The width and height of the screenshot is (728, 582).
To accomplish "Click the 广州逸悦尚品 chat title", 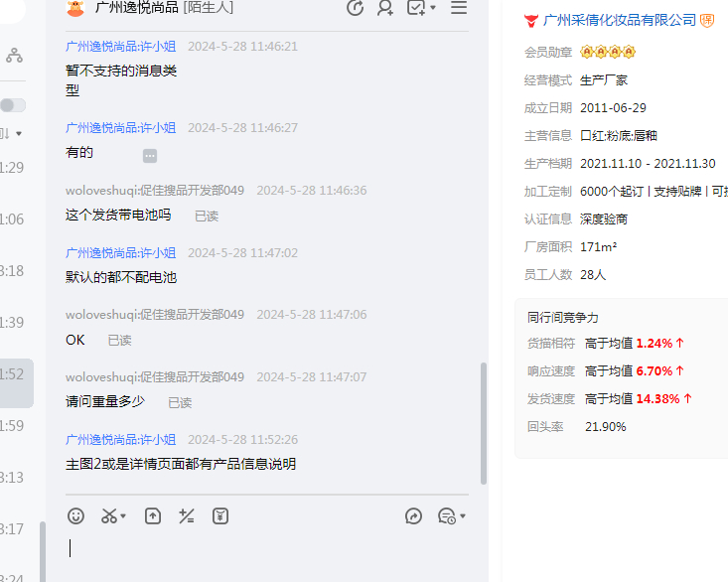I will tap(136, 8).
